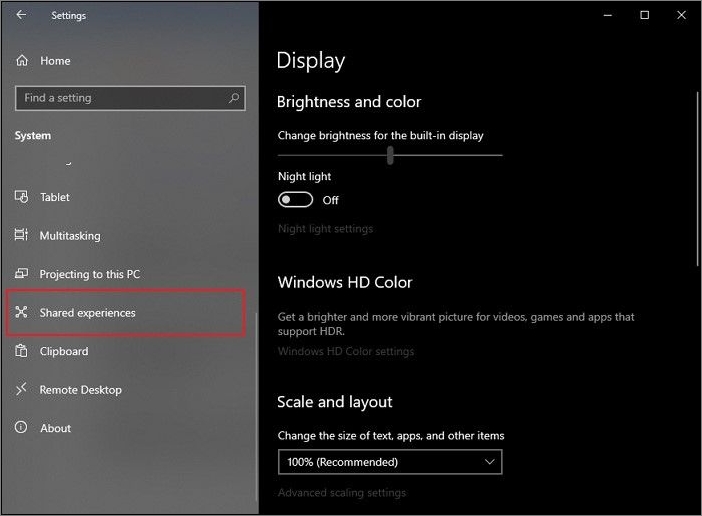
Task: Open the scale 100% (Recommended) dropdown
Action: [x=389, y=462]
